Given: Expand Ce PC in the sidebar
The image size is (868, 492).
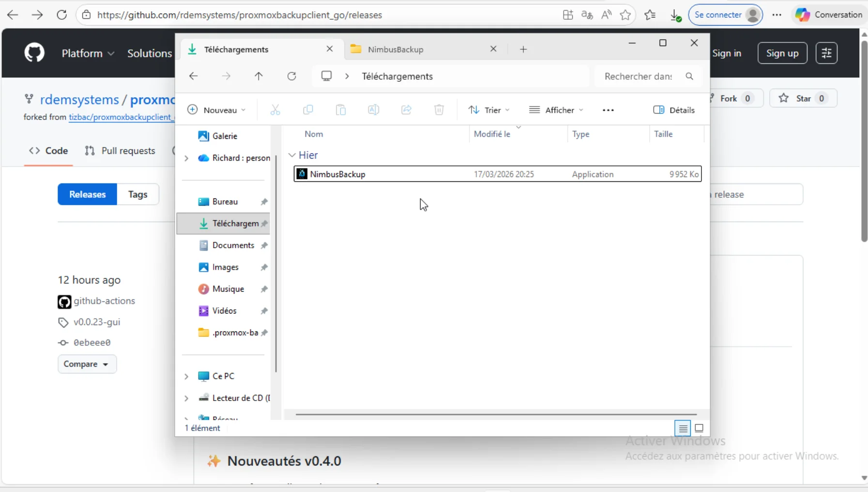Looking at the screenshot, I should [x=186, y=376].
